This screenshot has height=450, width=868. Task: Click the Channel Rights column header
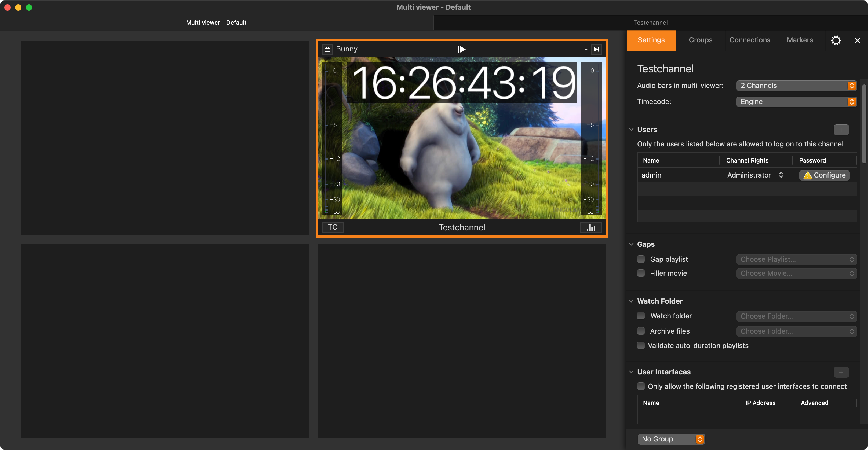click(756, 161)
